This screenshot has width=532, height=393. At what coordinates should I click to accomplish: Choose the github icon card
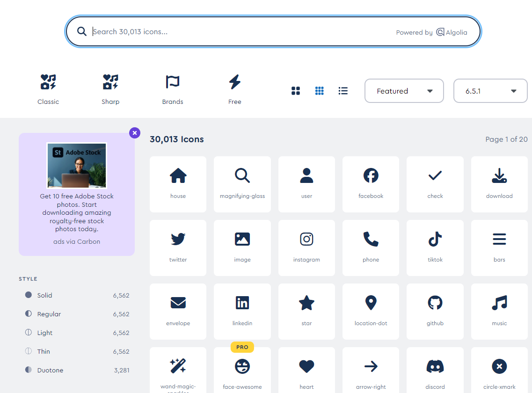click(x=435, y=312)
